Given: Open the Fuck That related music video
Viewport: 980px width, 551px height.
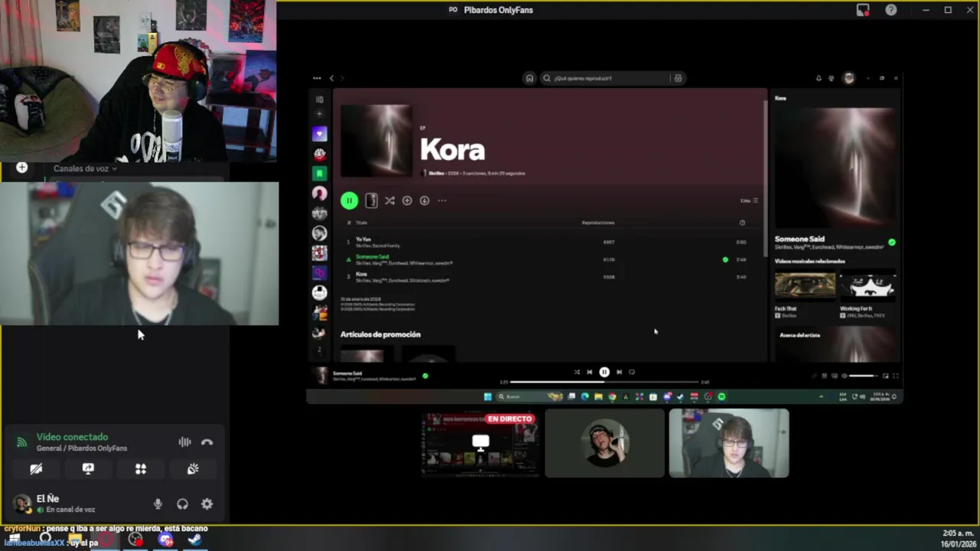Looking at the screenshot, I should (805, 286).
